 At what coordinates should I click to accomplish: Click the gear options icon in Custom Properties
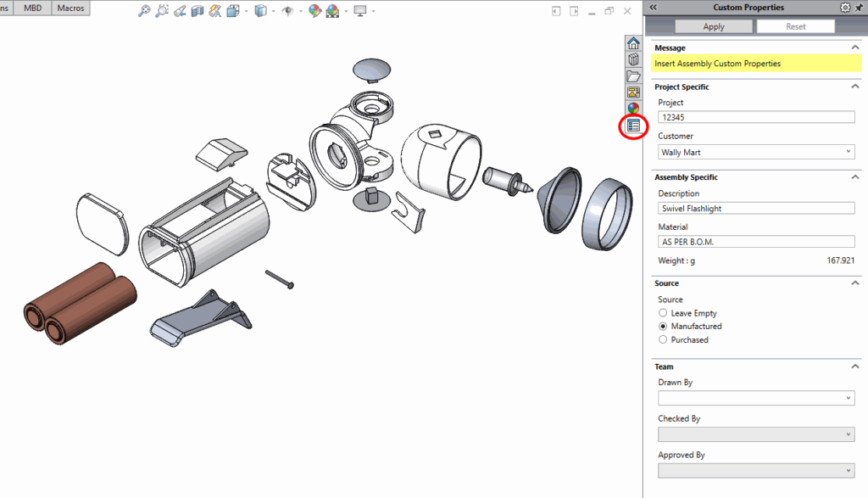pos(844,8)
